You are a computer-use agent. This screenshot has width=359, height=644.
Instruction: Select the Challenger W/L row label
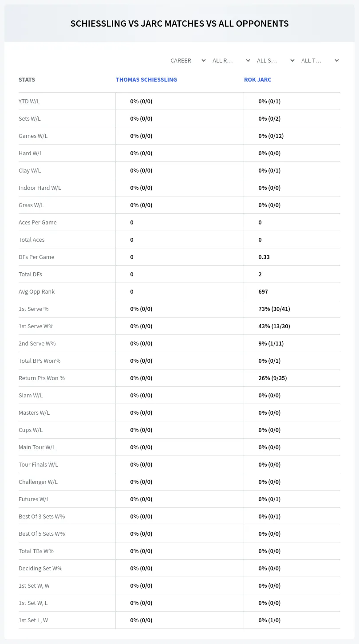click(x=38, y=482)
